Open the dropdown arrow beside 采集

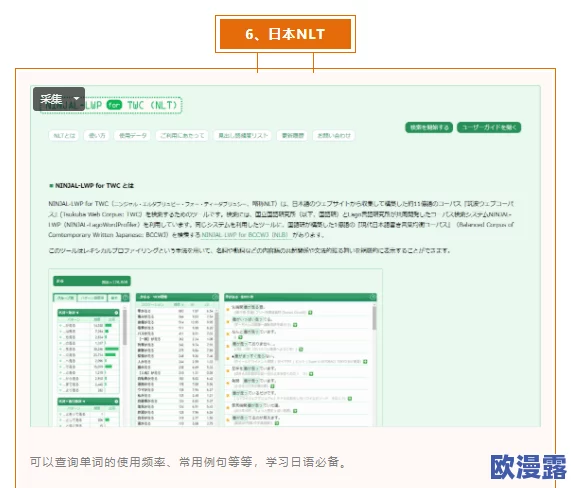pos(76,99)
